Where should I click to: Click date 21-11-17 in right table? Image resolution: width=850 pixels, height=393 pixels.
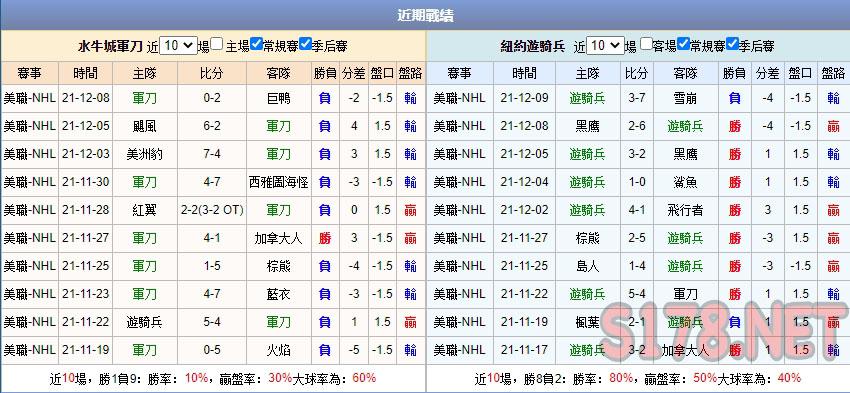point(524,351)
